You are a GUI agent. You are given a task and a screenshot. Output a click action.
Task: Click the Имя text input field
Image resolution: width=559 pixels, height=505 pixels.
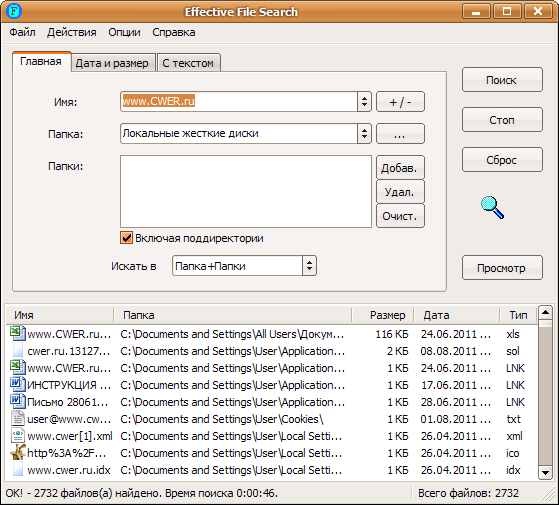click(x=239, y=102)
